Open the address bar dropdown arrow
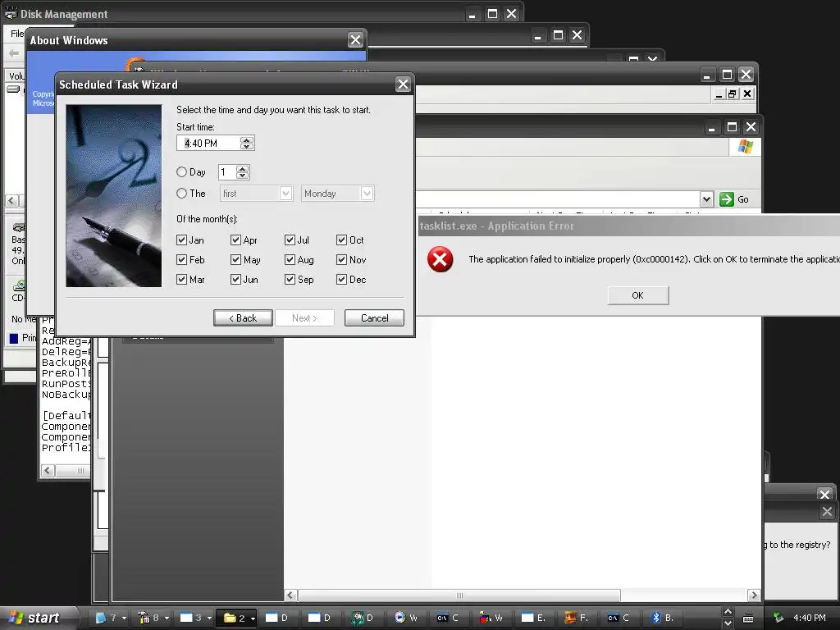The image size is (840, 630). click(706, 199)
